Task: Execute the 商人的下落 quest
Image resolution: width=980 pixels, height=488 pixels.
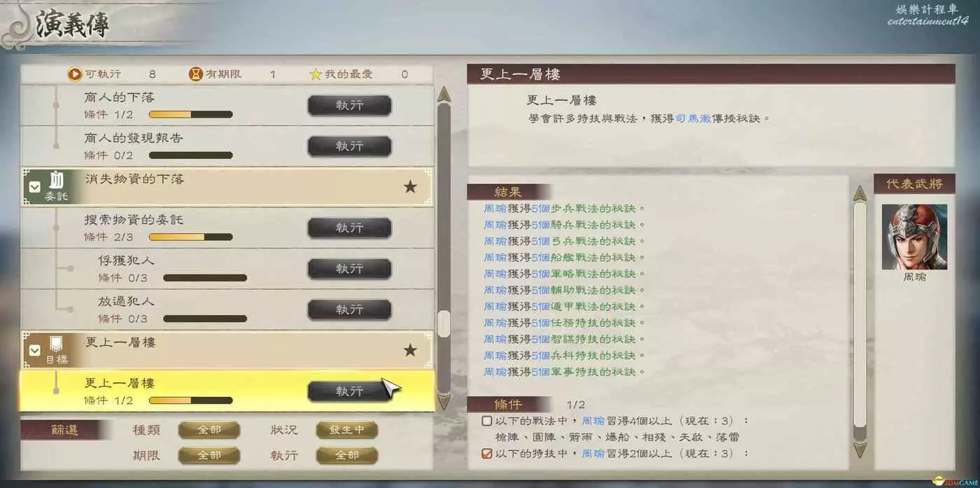Action: pos(349,106)
